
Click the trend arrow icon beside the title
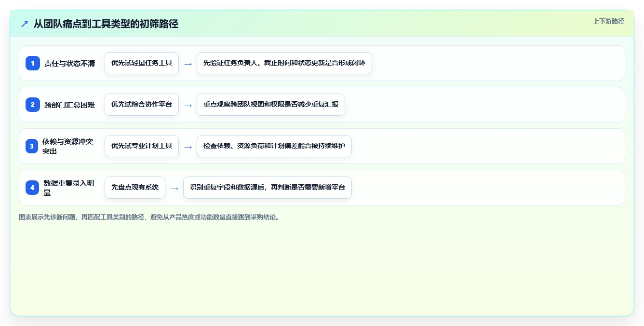pos(25,24)
